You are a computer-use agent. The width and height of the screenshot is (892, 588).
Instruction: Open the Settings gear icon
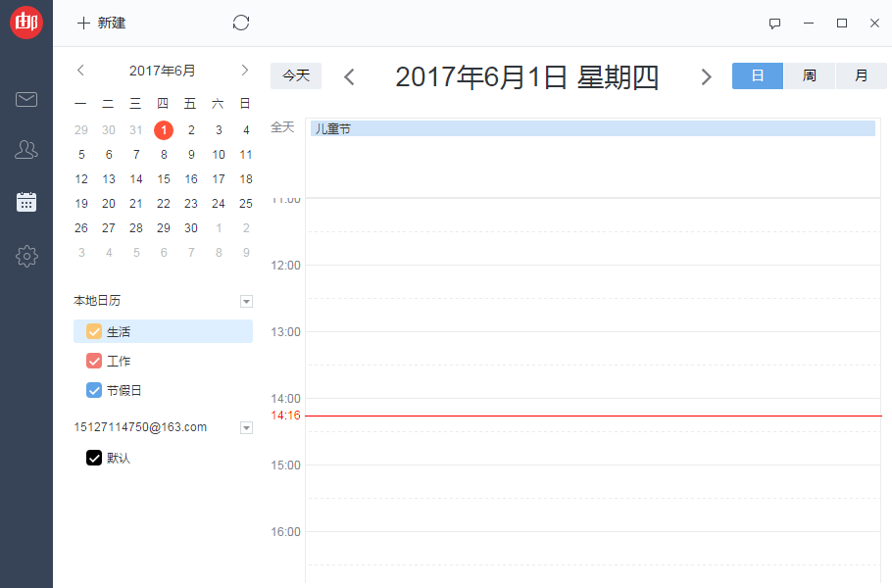pos(26,256)
